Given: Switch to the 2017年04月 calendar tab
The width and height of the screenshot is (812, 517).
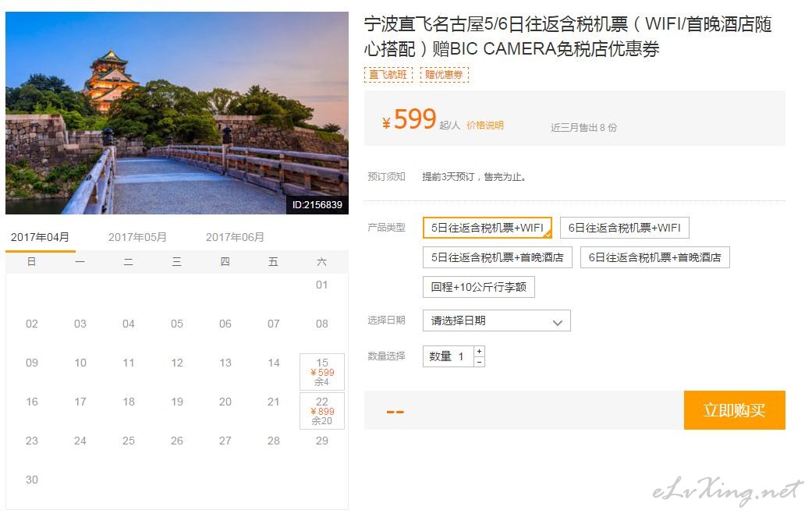Looking at the screenshot, I should [40, 237].
